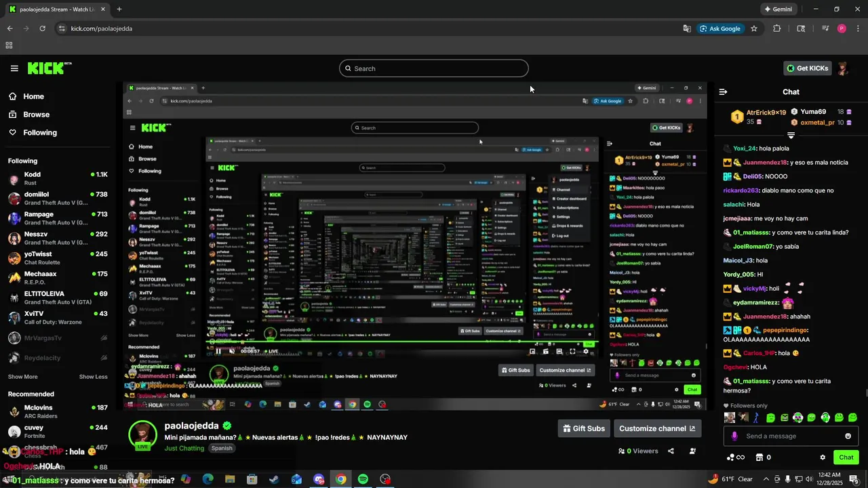Screen dimensions: 868x488
Task: Click the Ask Google button
Action: point(721,28)
